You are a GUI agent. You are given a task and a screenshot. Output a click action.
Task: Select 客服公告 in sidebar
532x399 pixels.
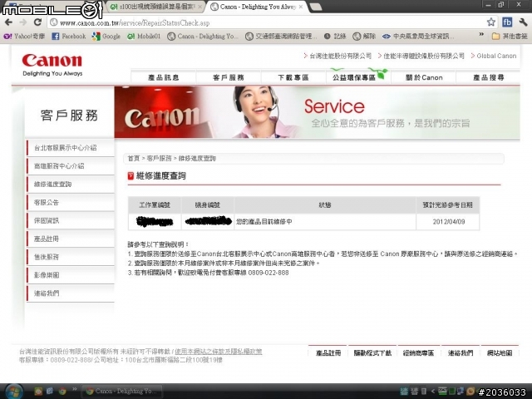click(70, 203)
